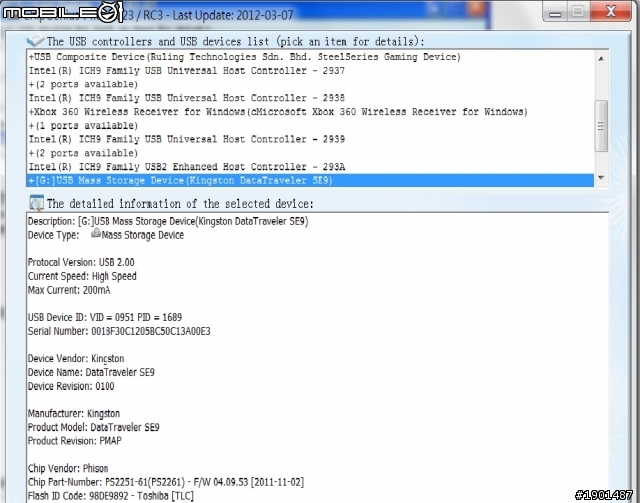Screen dimensions: 640x503
Task: Click 'Device Name: DataTraveler SE9' line
Action: coord(91,372)
